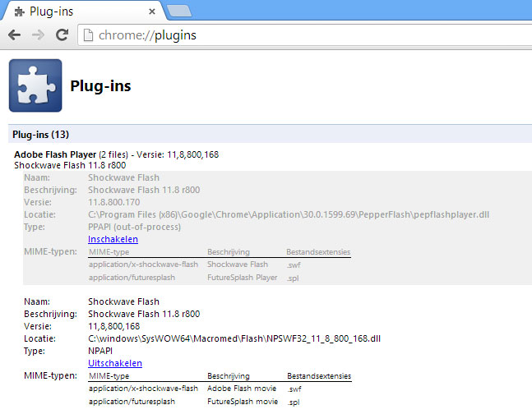Click 'Shockwave Flash 11.8 r800' line under heading
This screenshot has width=532, height=414.
coord(70,165)
